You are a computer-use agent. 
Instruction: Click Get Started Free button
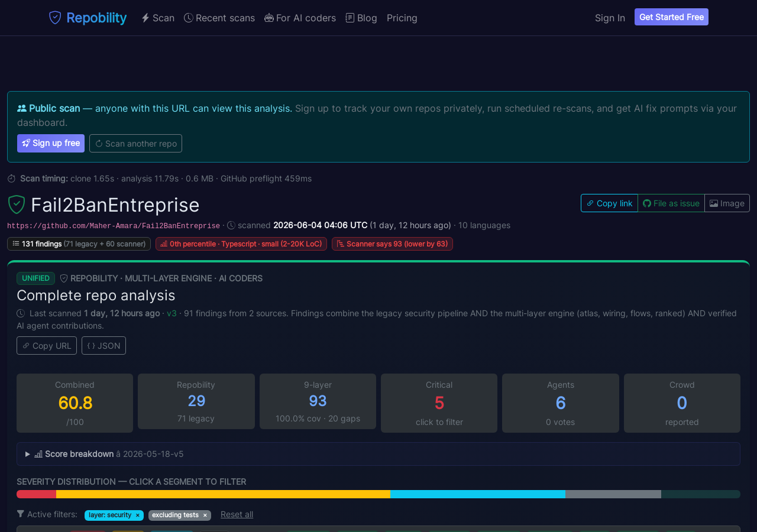[x=671, y=17]
